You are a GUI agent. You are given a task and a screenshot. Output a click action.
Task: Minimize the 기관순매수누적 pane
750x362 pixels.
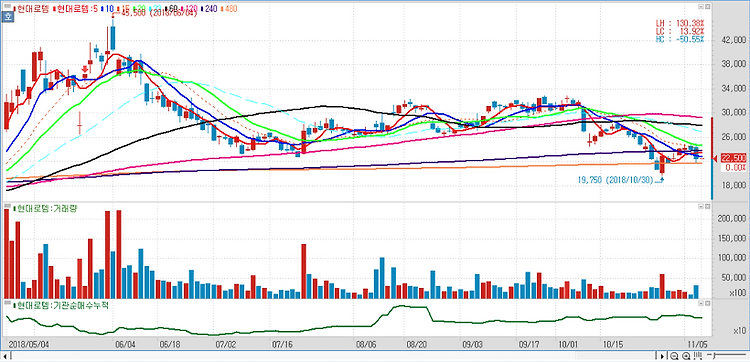point(701,303)
